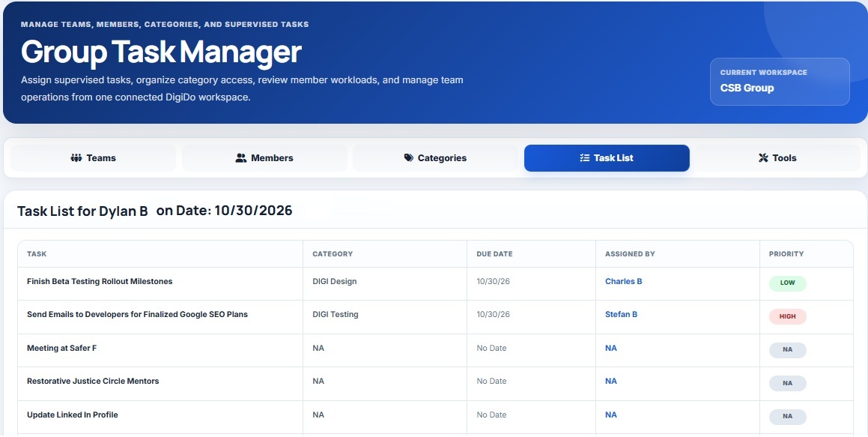The height and width of the screenshot is (437, 868).
Task: Click NA priority badge for Update Linked In Profile
Action: click(787, 417)
